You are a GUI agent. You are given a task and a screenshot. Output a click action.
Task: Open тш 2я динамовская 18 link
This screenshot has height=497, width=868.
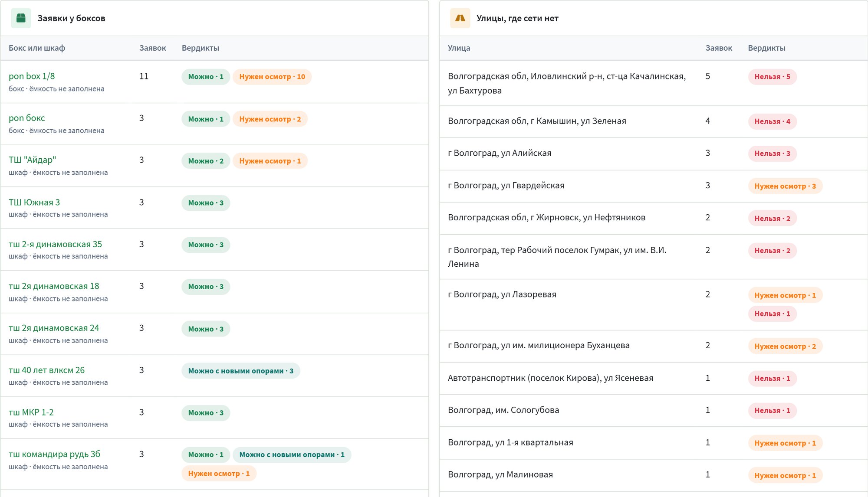(x=54, y=286)
